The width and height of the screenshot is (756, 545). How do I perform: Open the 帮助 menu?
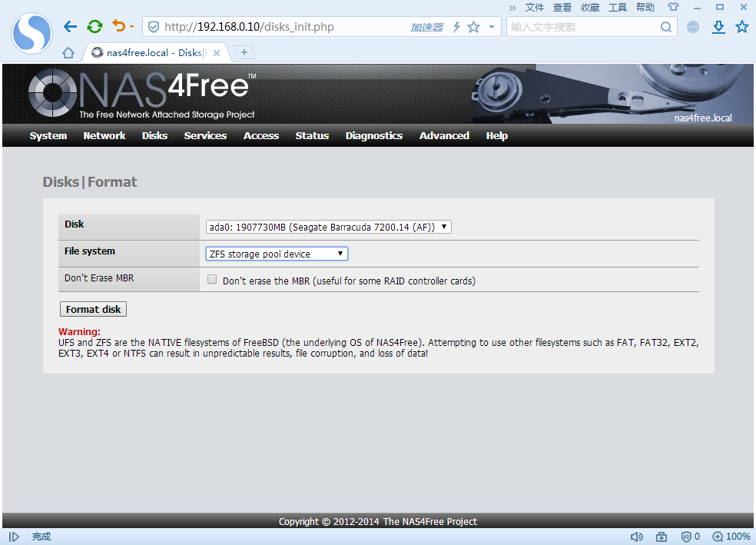[x=645, y=7]
